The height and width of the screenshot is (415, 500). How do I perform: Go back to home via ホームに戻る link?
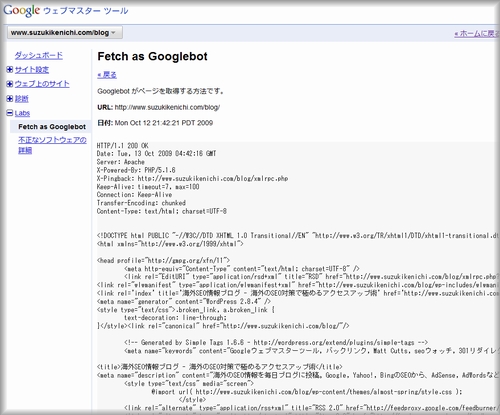(x=477, y=34)
